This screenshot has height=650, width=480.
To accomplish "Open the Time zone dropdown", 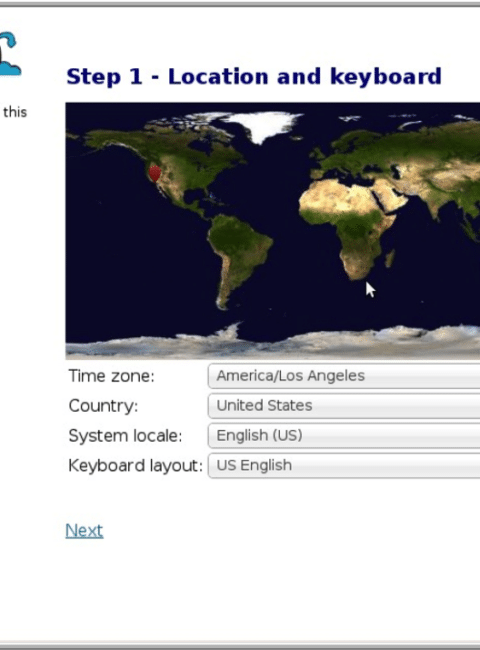I will coord(344,376).
